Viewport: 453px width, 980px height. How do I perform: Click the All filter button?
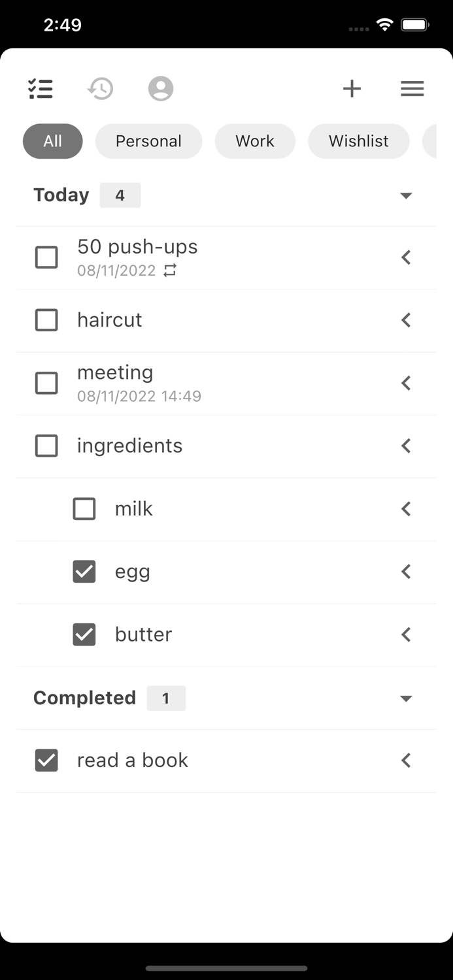pos(52,140)
